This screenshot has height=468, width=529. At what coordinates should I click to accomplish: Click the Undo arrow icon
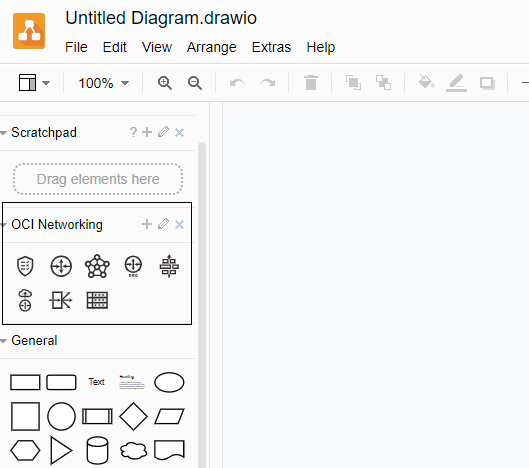(x=237, y=83)
